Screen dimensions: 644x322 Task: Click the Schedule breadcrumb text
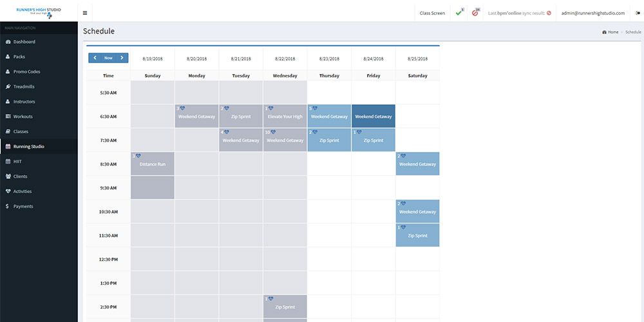(x=633, y=32)
